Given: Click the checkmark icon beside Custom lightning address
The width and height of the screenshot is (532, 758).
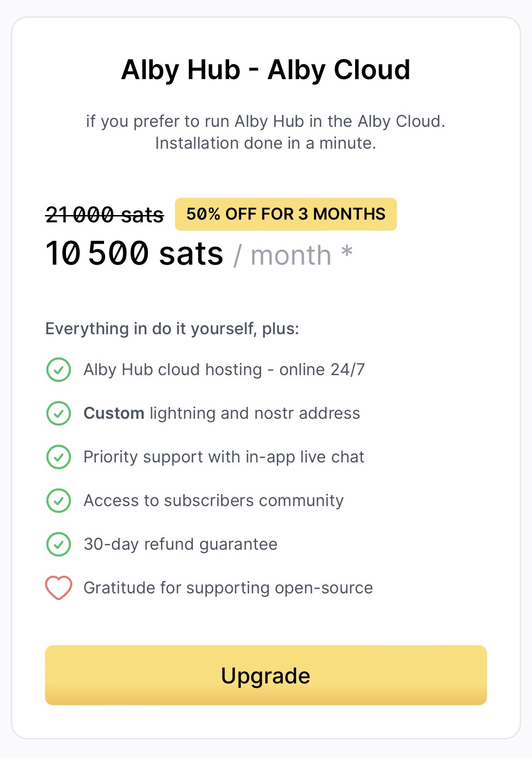Looking at the screenshot, I should pyautogui.click(x=59, y=413).
